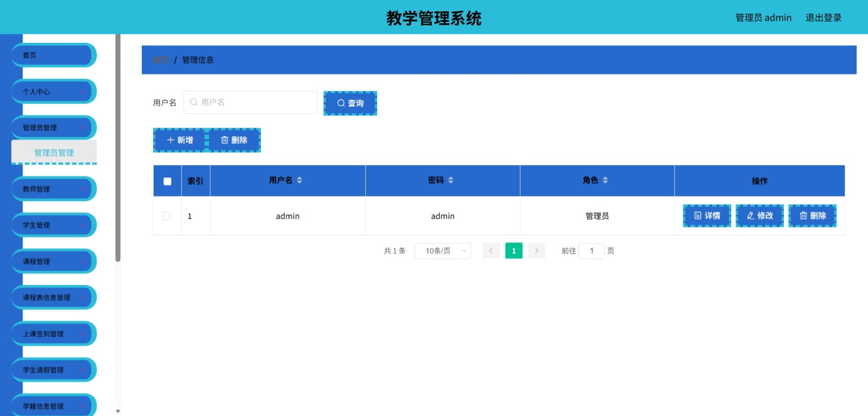Expand 学籍信息管理 sidebar menu
868x416 pixels.
54,405
